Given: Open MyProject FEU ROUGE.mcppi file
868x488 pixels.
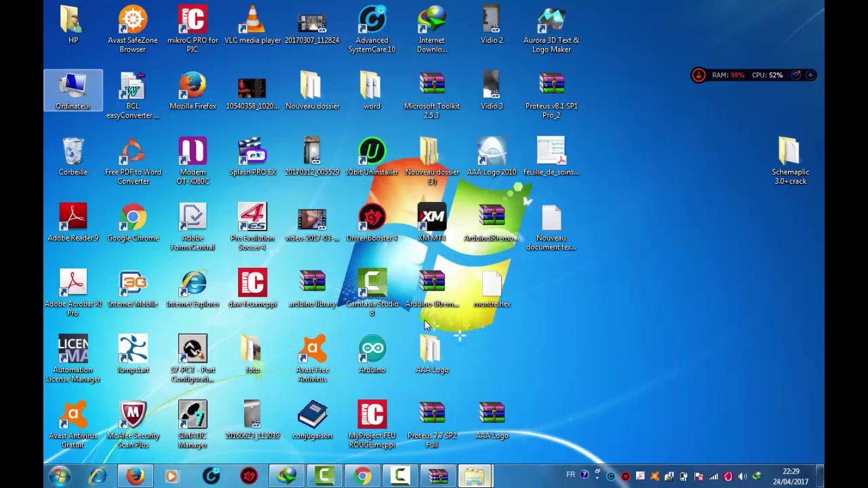Looking at the screenshot, I should click(372, 424).
